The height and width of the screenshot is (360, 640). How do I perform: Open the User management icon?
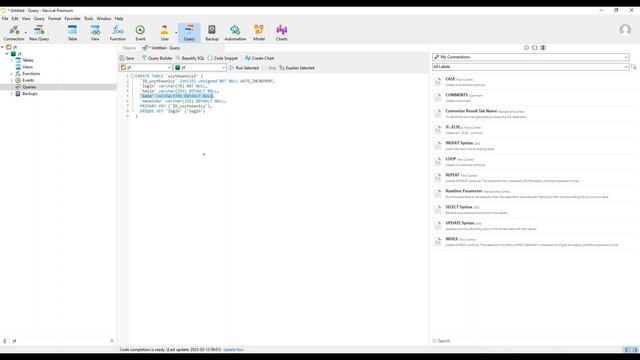(x=164, y=33)
